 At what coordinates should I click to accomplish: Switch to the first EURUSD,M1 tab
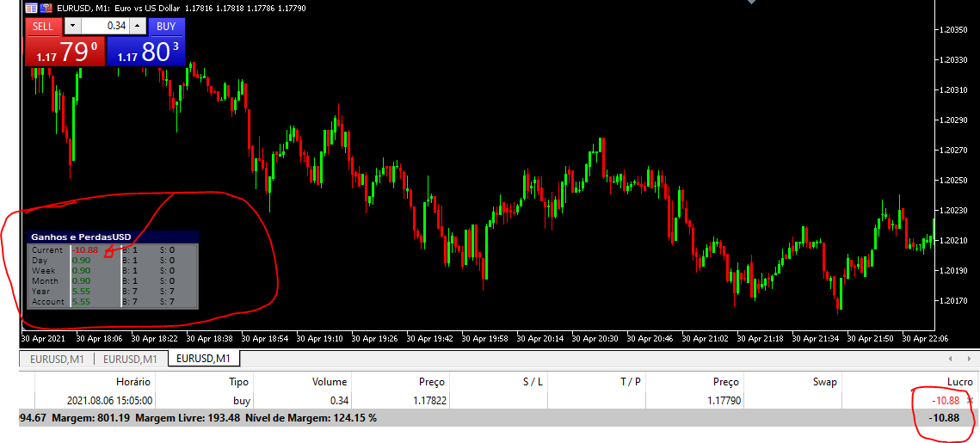point(56,360)
